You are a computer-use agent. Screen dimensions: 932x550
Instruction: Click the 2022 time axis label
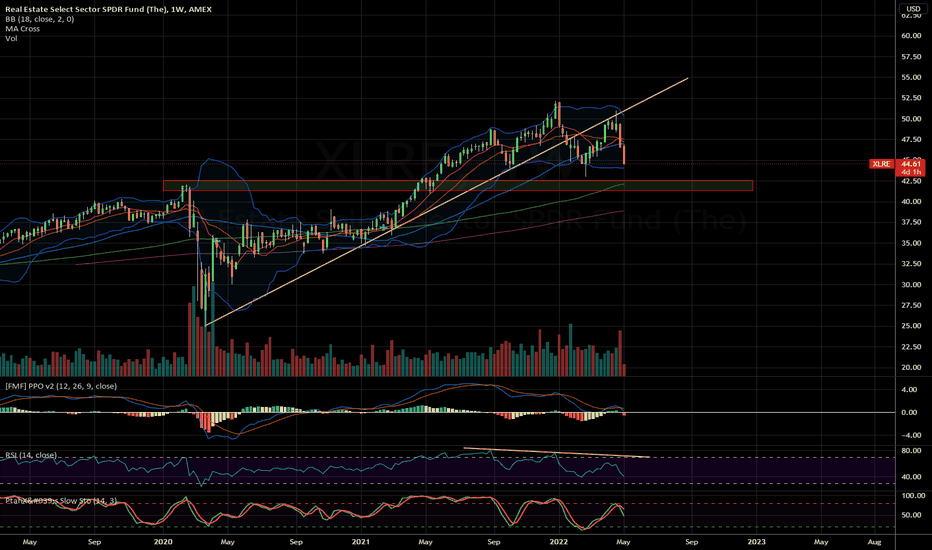tap(559, 542)
